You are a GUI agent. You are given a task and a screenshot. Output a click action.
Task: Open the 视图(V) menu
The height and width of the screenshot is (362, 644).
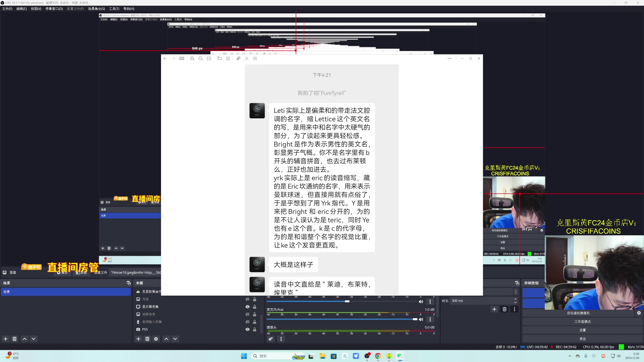tap(36, 9)
